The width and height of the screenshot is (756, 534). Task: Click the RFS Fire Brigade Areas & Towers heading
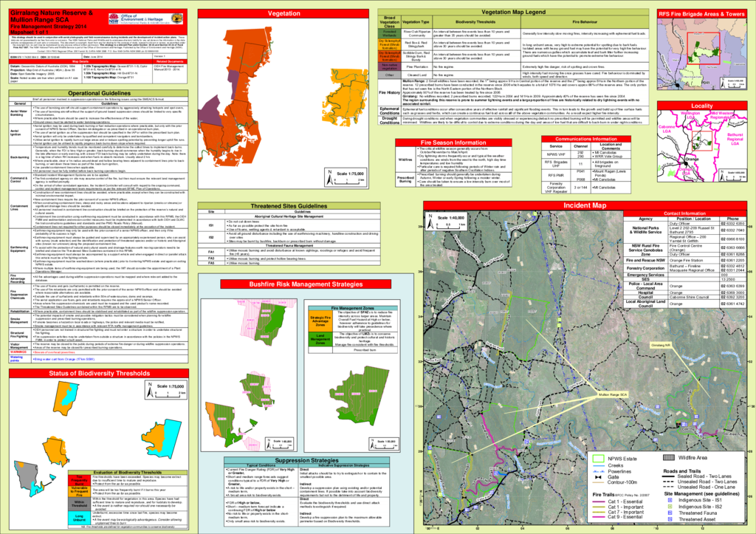coord(702,14)
